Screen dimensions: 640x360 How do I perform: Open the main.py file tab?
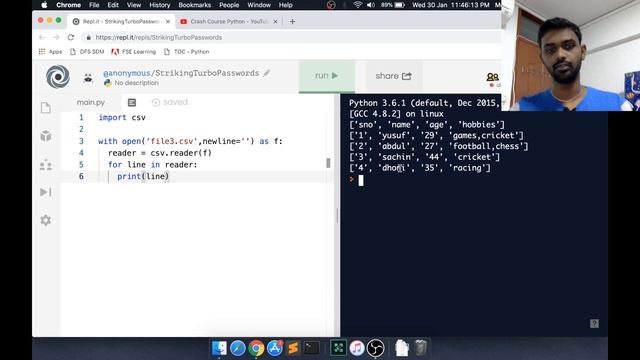[x=91, y=102]
